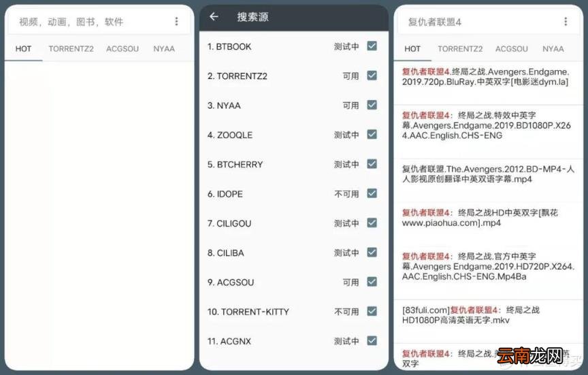Open The.Avengers.2012.BD-MP4 result
The image size is (588, 375).
click(x=488, y=179)
